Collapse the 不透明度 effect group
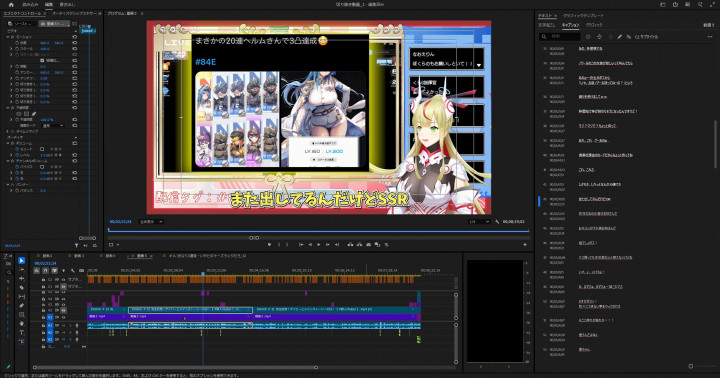This screenshot has height=378, width=720. point(7,107)
